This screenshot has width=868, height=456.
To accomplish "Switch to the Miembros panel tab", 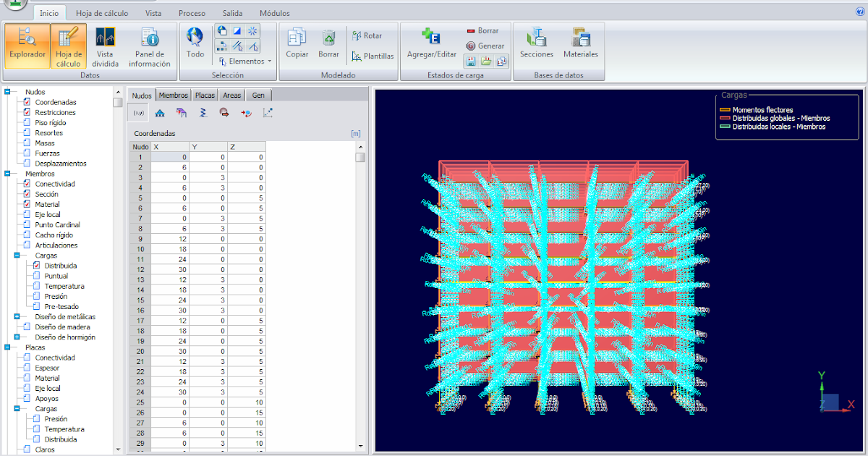I will (173, 95).
